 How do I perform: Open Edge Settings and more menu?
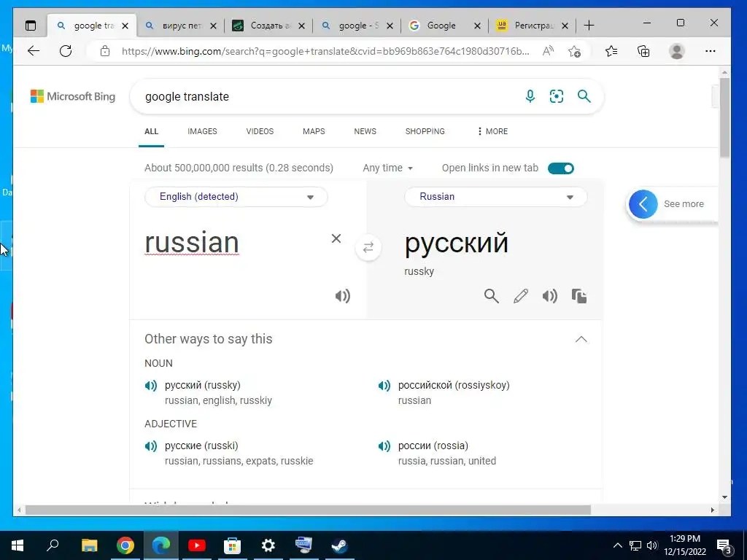click(x=711, y=51)
